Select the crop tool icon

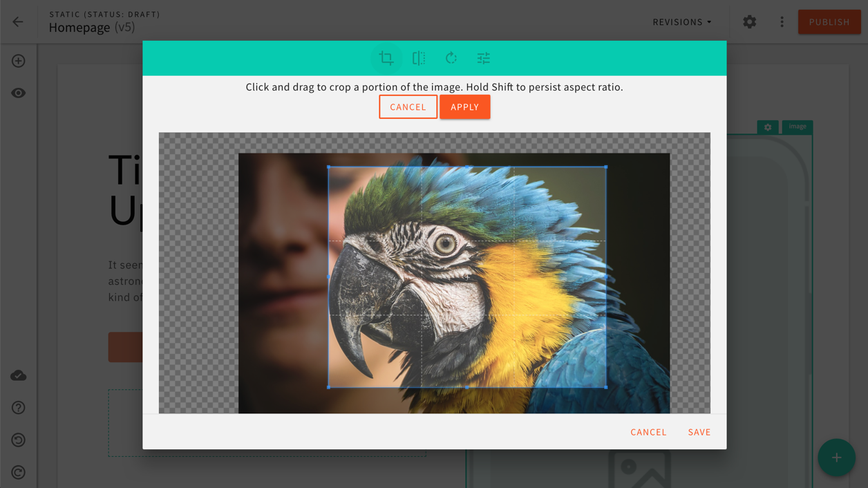386,58
